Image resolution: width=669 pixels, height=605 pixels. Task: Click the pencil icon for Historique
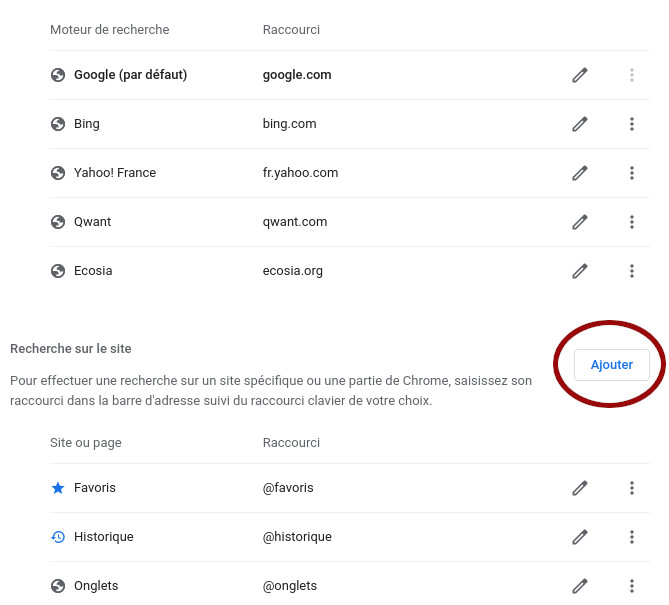(580, 537)
